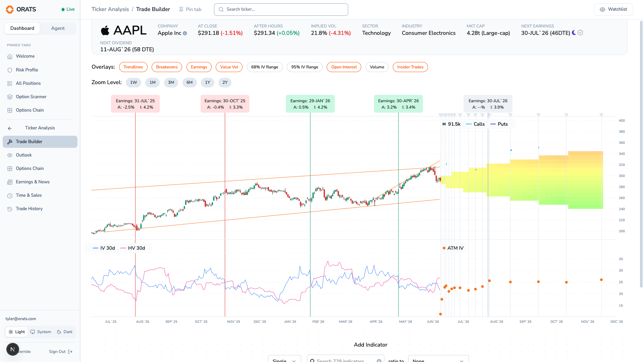Toggle the Breakevens overlay
Image resolution: width=644 pixels, height=362 pixels.
tap(167, 67)
